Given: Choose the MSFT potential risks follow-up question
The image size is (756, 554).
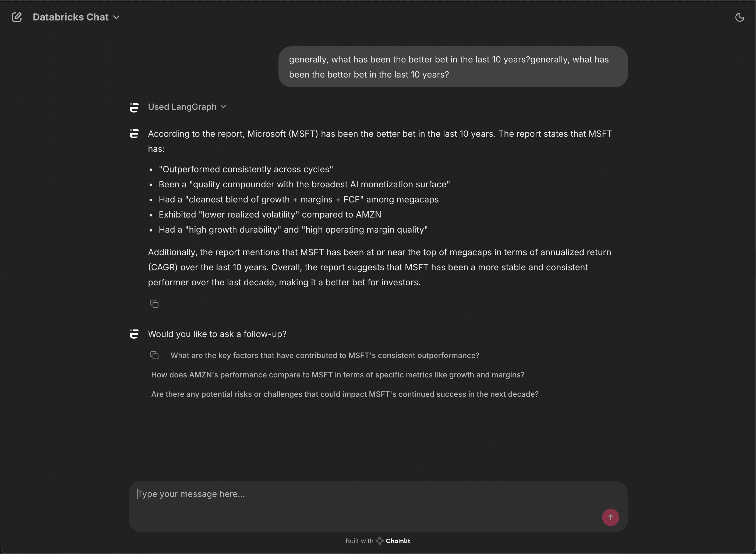Looking at the screenshot, I should [344, 394].
